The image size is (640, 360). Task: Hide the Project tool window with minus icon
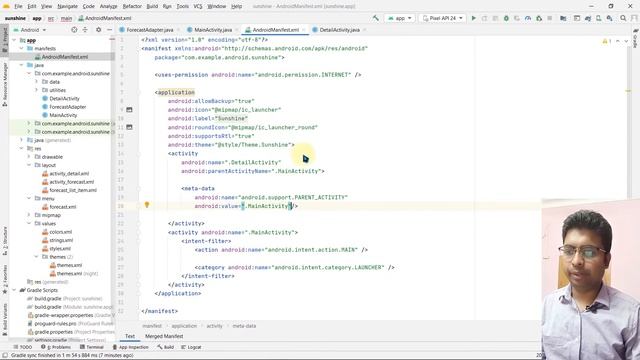pos(109,30)
